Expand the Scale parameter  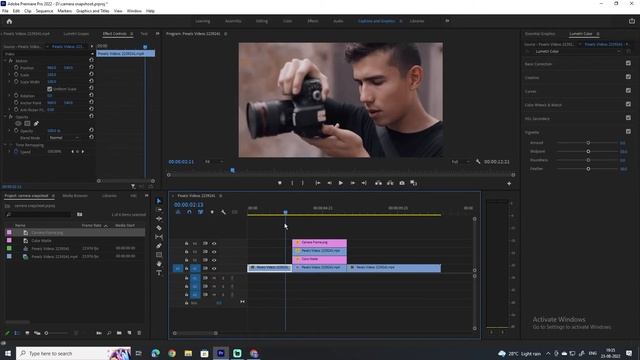coord(9,75)
